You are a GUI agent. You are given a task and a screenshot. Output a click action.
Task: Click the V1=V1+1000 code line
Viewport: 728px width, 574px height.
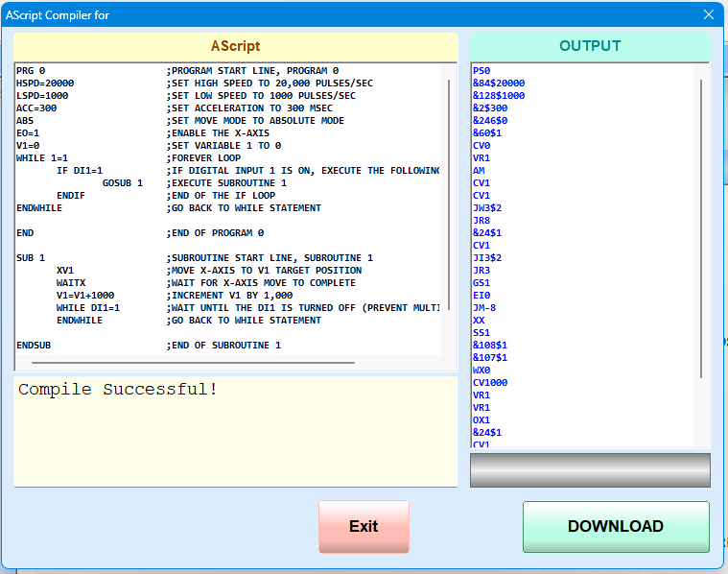pos(85,296)
